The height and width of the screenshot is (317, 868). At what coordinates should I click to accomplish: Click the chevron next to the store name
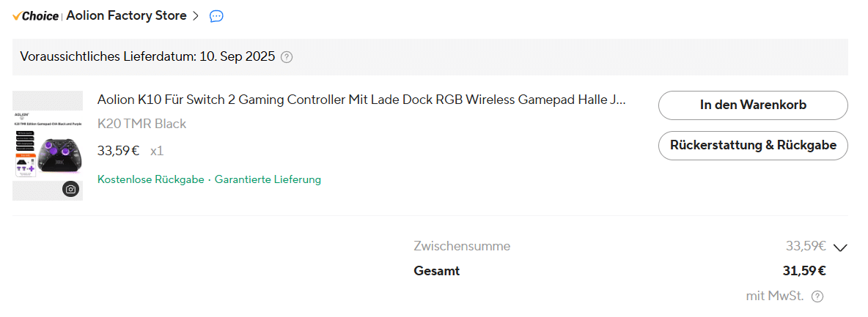tap(196, 16)
